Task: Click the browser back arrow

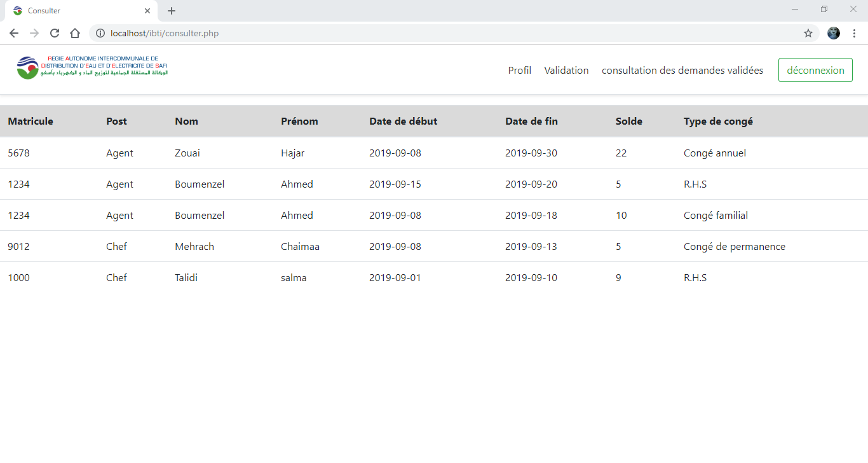Action: pyautogui.click(x=13, y=32)
